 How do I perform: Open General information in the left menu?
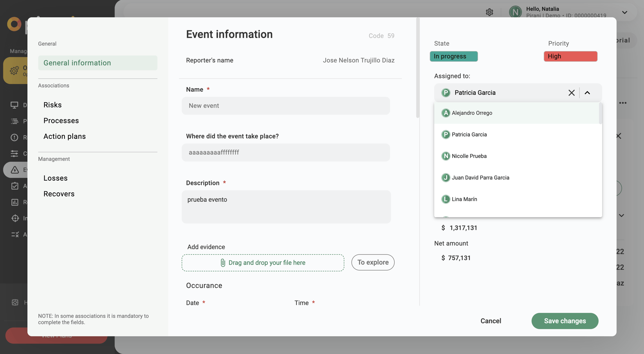pyautogui.click(x=77, y=63)
